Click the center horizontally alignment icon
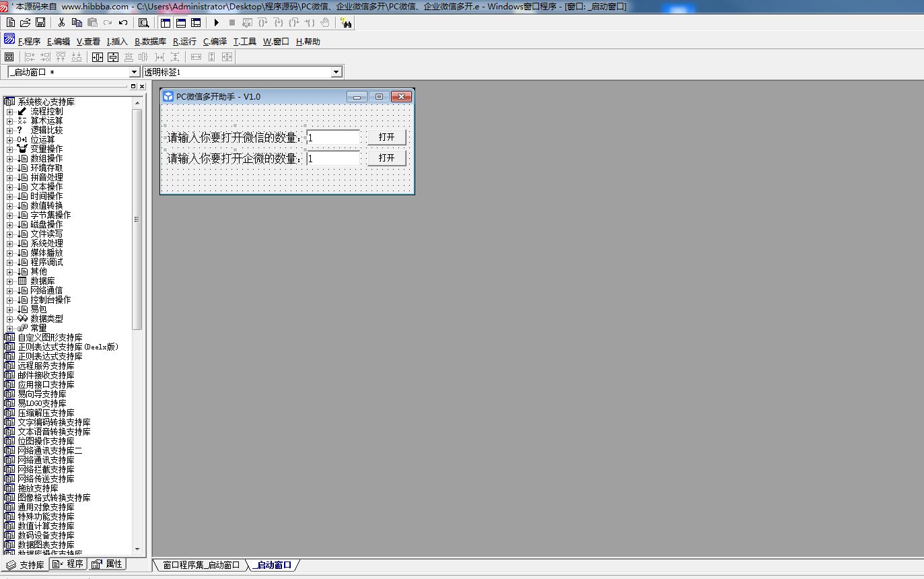The image size is (924, 579). (x=97, y=57)
